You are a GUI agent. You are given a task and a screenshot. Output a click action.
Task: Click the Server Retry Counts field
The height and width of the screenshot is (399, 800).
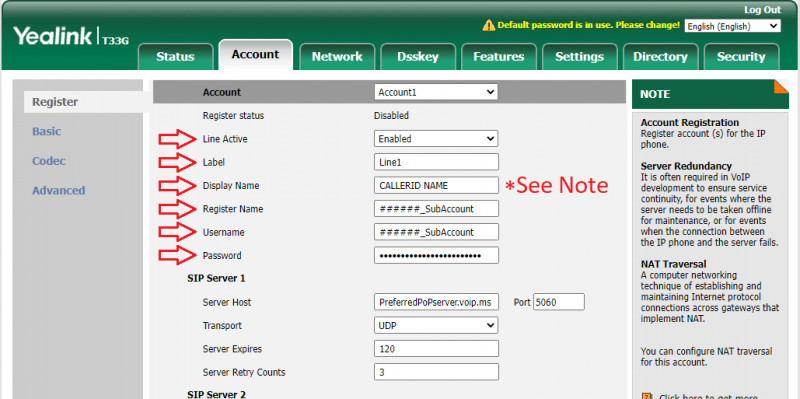coord(436,372)
